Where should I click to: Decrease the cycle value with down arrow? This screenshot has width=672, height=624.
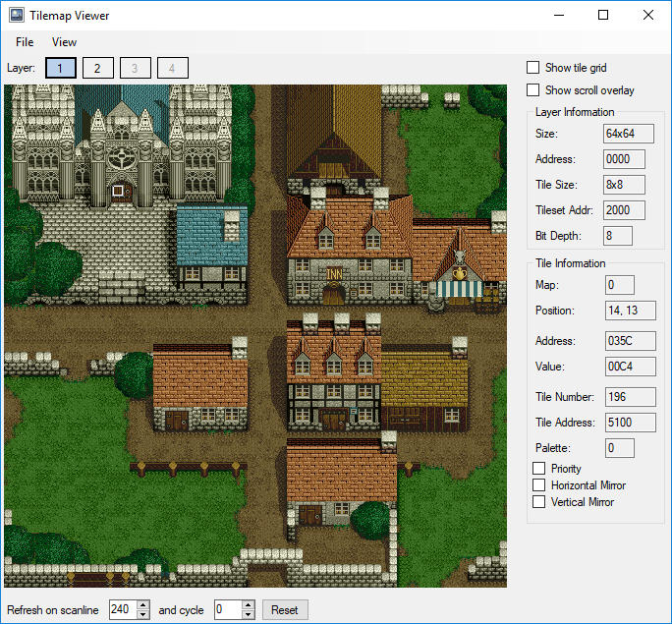click(x=249, y=614)
